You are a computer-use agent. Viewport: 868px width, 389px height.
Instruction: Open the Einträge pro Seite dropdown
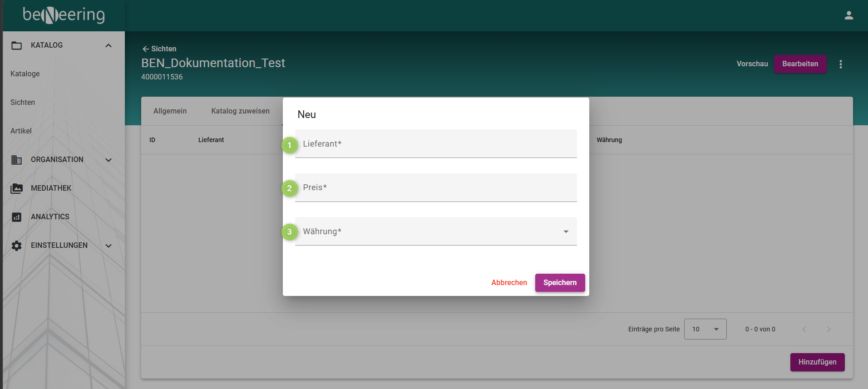click(x=705, y=329)
